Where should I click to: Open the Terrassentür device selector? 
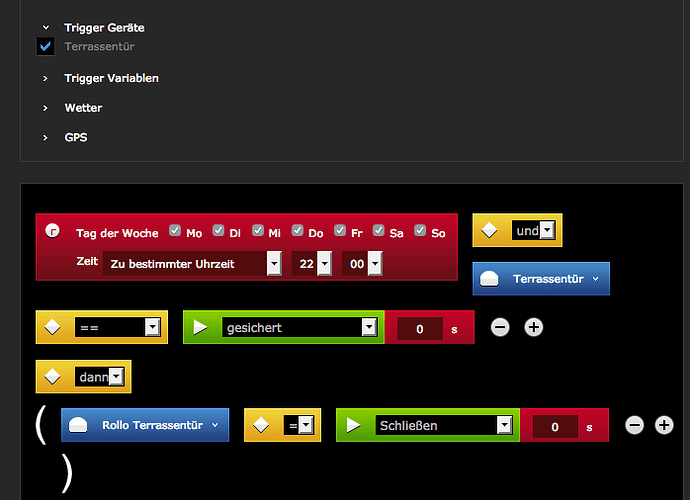pyautogui.click(x=541, y=279)
